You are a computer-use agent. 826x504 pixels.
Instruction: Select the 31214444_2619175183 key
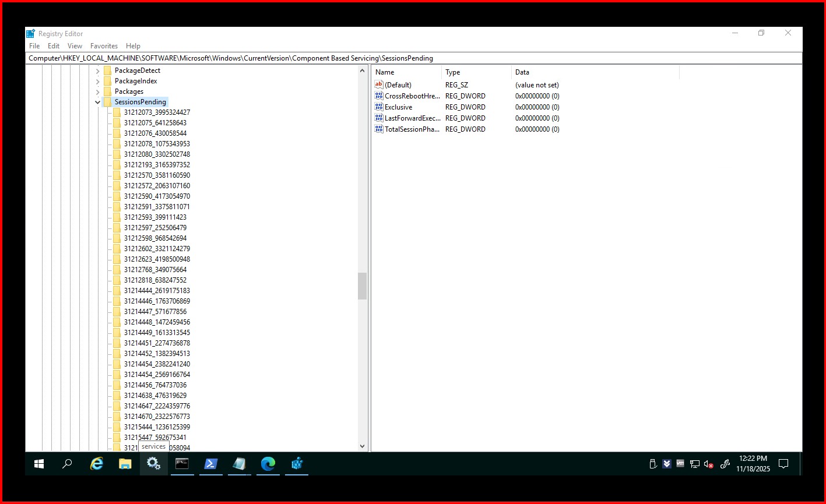tap(157, 291)
